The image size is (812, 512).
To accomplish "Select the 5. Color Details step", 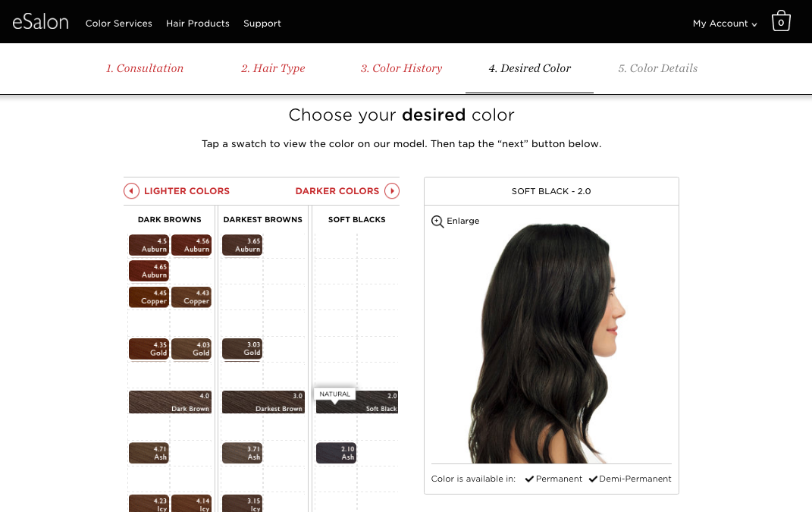I will pyautogui.click(x=657, y=68).
